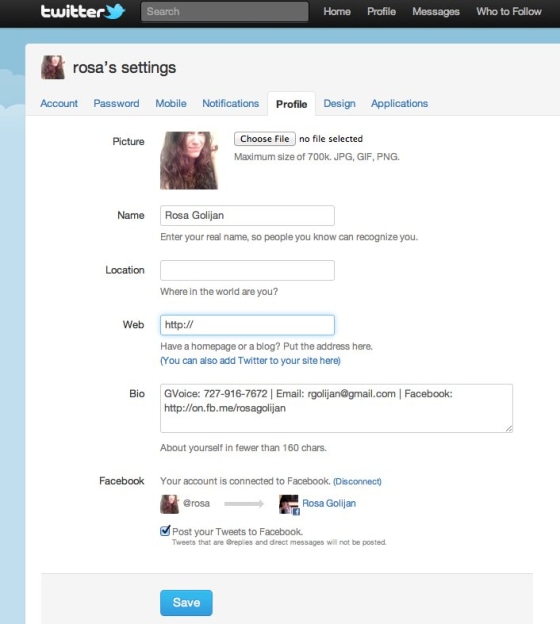Image resolution: width=560 pixels, height=624 pixels.
Task: Uncheck Post your Tweets to Facebook
Action: (165, 530)
